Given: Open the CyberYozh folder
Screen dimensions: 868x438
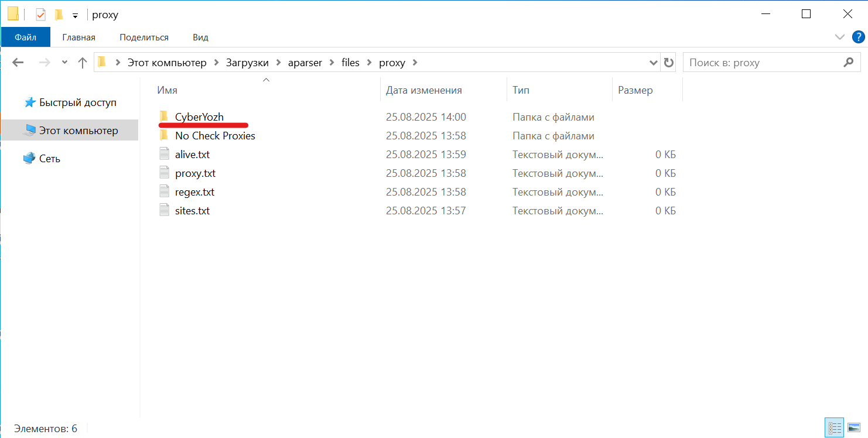Looking at the screenshot, I should pos(199,117).
